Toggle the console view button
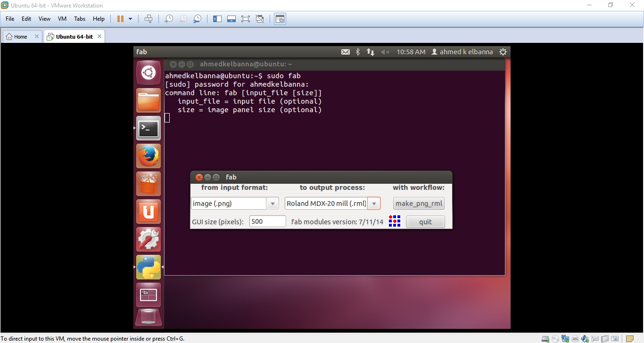Image resolution: width=644 pixels, height=343 pixels. pos(280,19)
